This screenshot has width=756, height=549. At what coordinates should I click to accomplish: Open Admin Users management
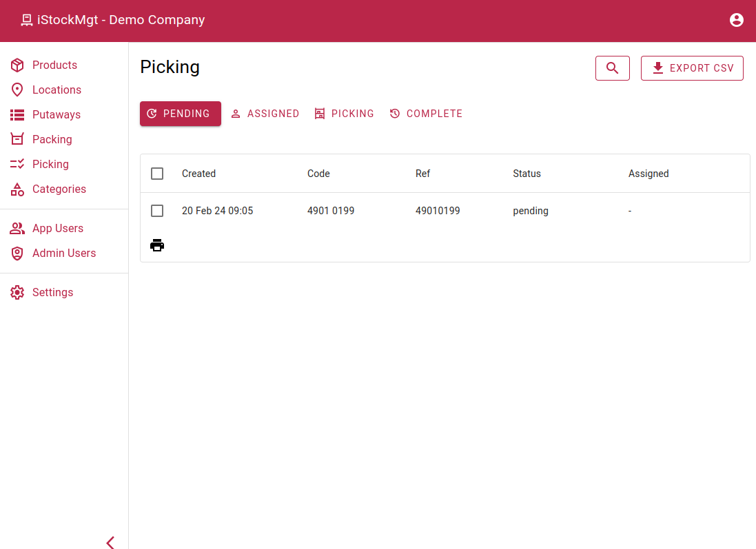(65, 253)
